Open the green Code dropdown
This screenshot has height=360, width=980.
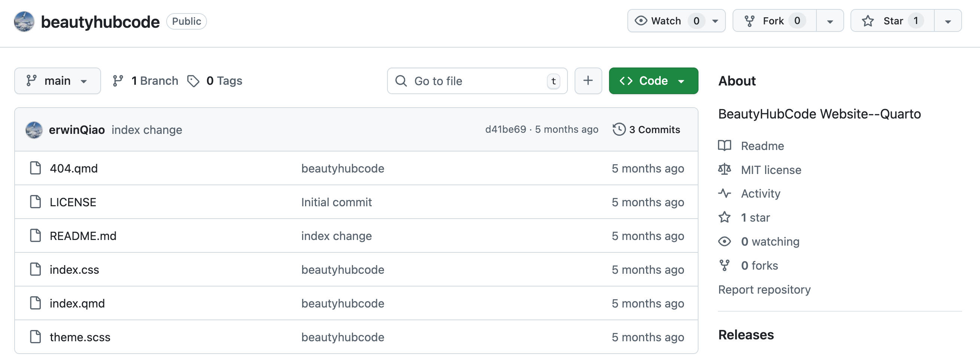pos(653,81)
